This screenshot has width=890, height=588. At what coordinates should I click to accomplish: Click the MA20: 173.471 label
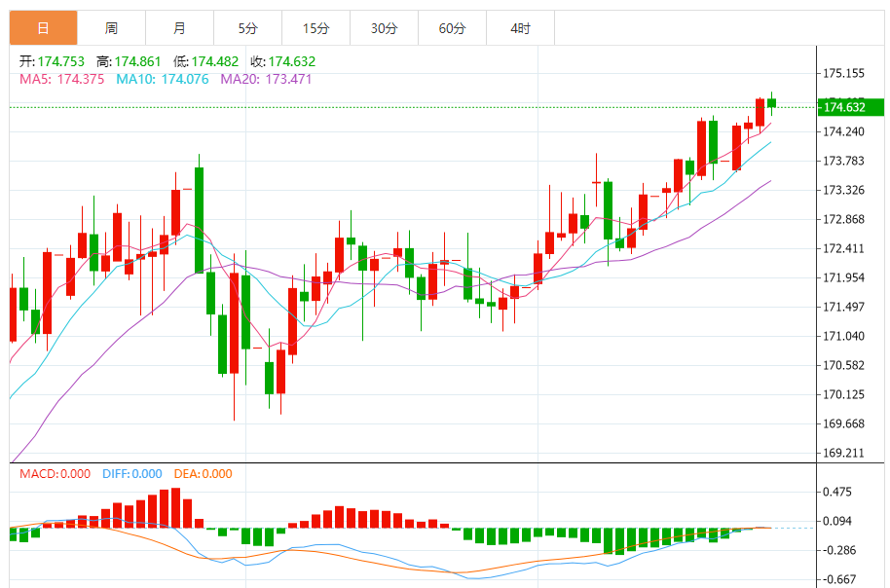[266, 79]
